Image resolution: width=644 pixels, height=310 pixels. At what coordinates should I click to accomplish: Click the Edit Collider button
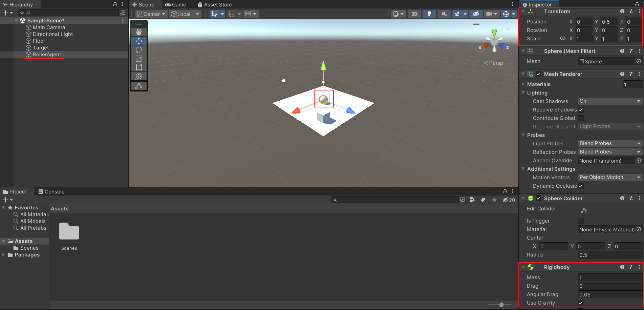pyautogui.click(x=584, y=210)
